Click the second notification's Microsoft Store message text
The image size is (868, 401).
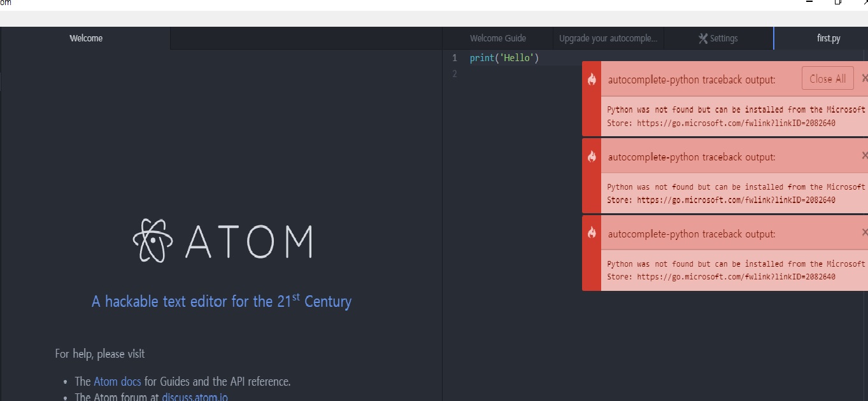tap(736, 193)
